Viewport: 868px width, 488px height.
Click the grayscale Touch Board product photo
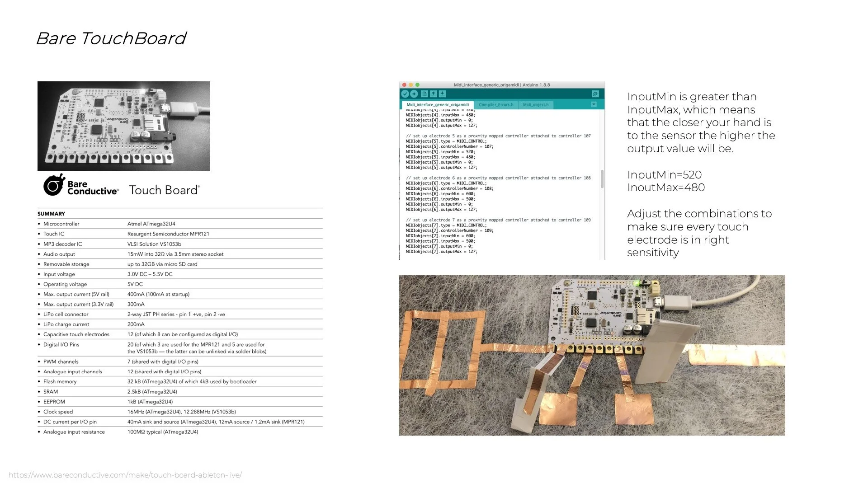[x=123, y=126]
